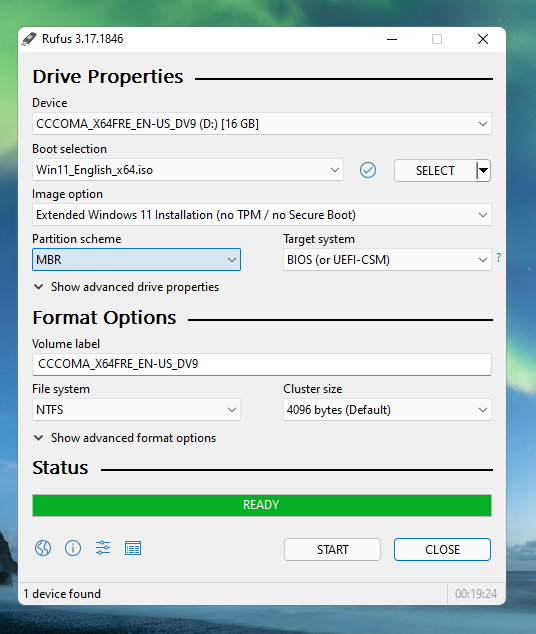Click the 00:19:24 elapsed timer

[476, 594]
